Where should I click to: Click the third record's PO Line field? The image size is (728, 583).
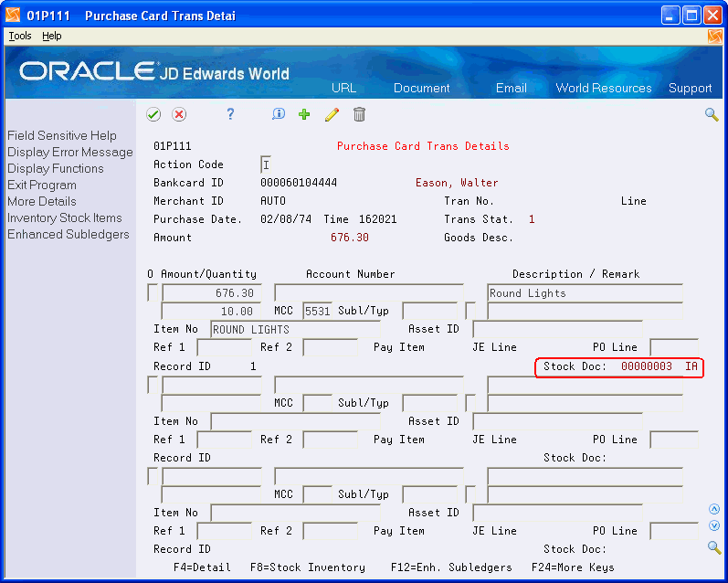tap(674, 531)
